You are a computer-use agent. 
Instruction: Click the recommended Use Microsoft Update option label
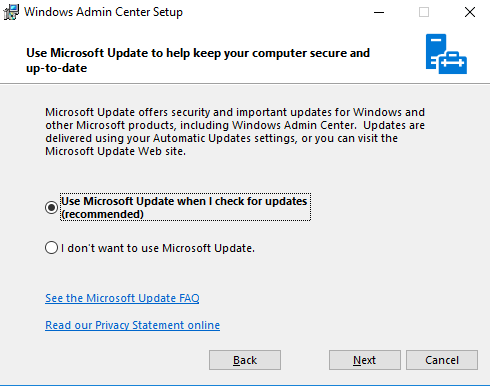(185, 207)
